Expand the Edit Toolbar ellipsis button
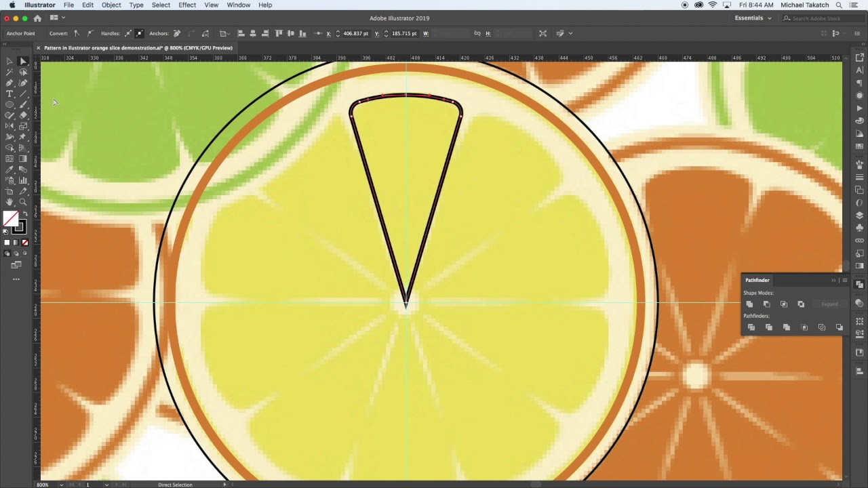Screen dimensions: 868x488 (x=16, y=279)
